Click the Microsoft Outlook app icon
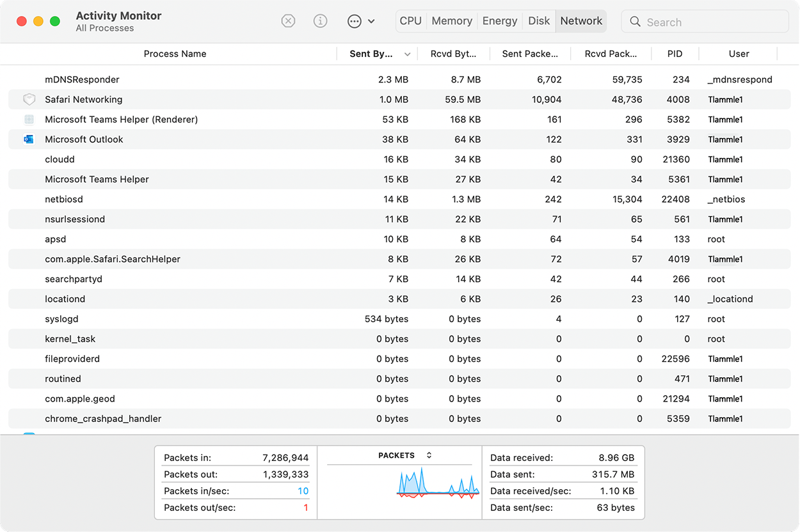 pyautogui.click(x=28, y=139)
